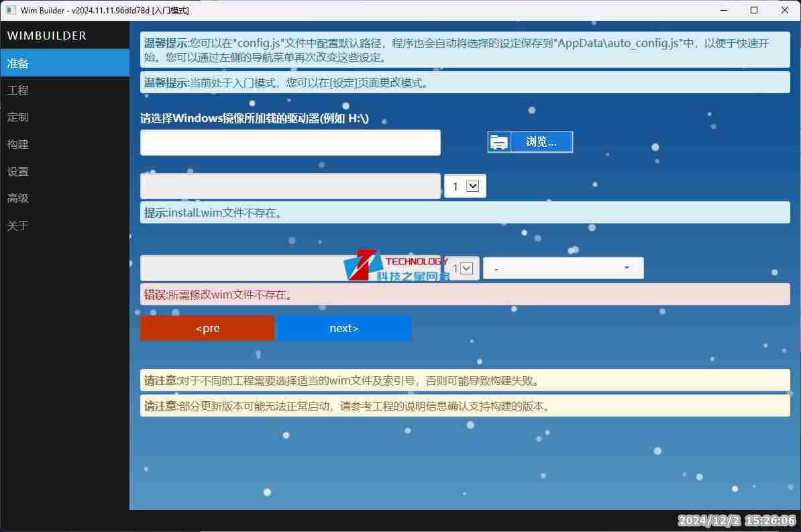Screen dimensions: 801x532
Task: Click the 浏览... button
Action: click(x=541, y=142)
